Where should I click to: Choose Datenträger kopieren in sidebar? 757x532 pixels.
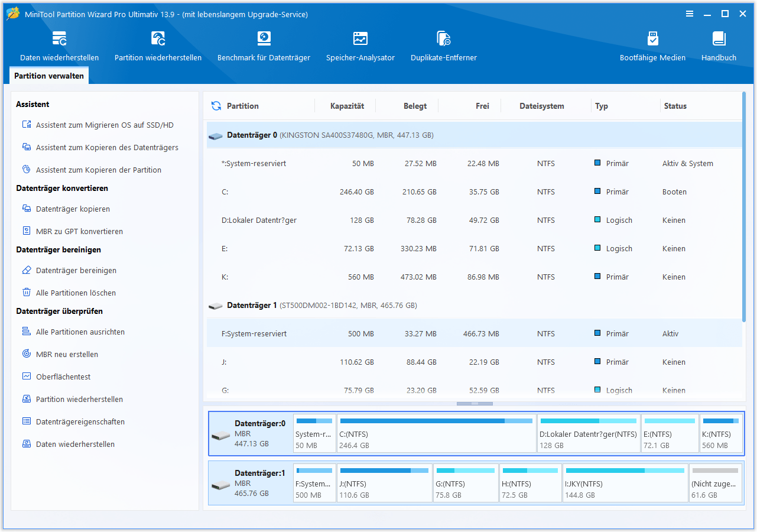pyautogui.click(x=66, y=209)
